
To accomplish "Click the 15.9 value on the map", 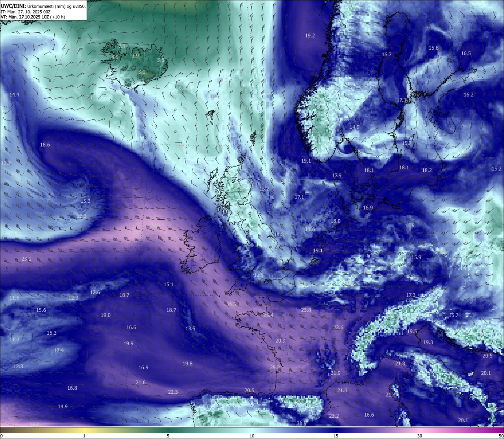I will [x=416, y=257].
